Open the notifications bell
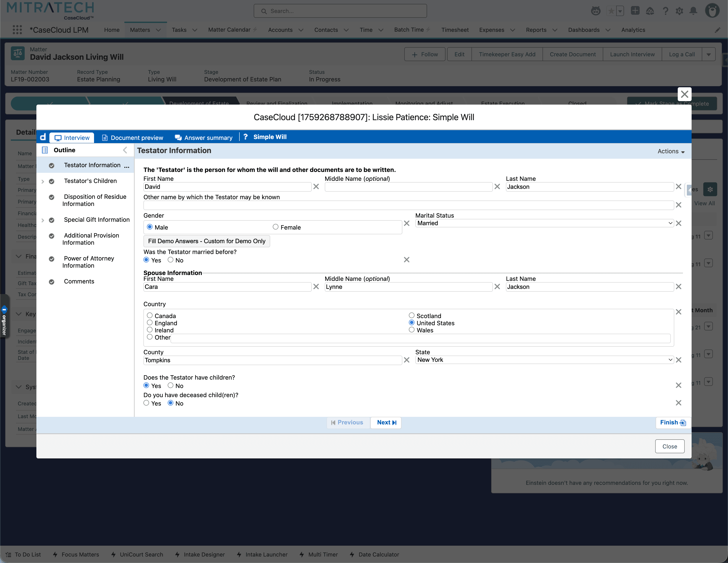The width and height of the screenshot is (728, 563). (693, 11)
